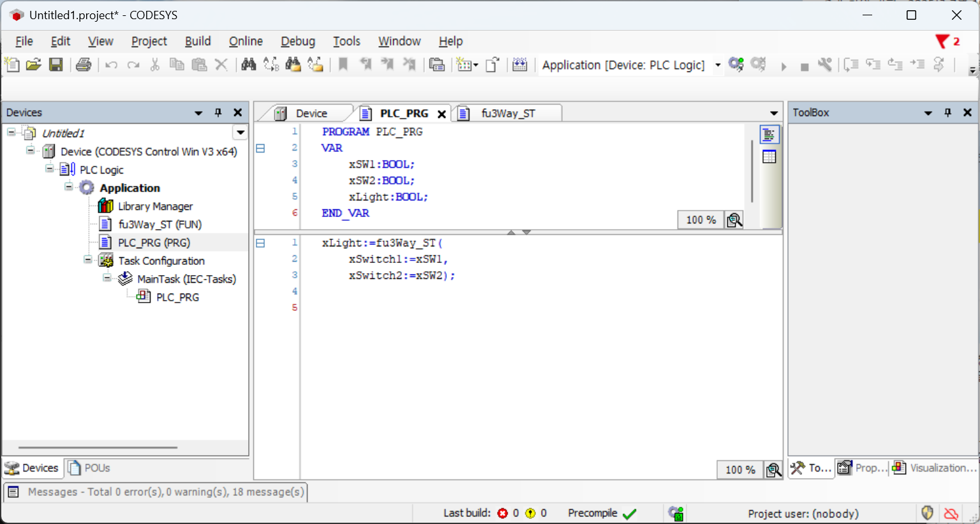Image resolution: width=980 pixels, height=524 pixels.
Task: Collapse the implementation code fold marker
Action: click(x=260, y=243)
